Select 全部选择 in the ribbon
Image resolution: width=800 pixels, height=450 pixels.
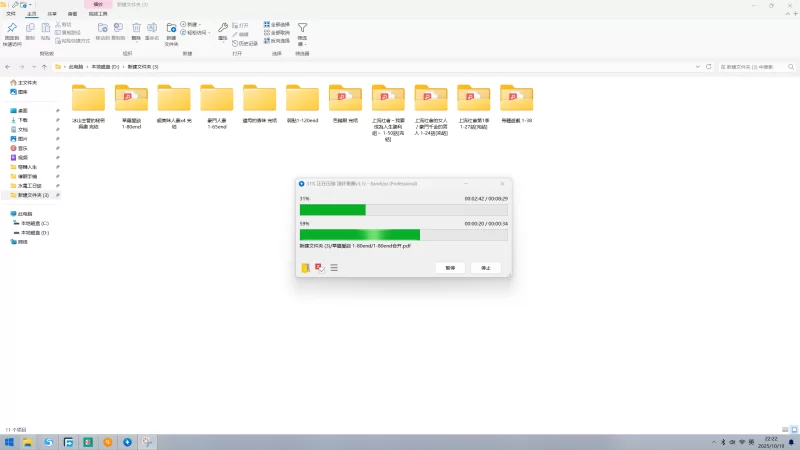(x=279, y=23)
